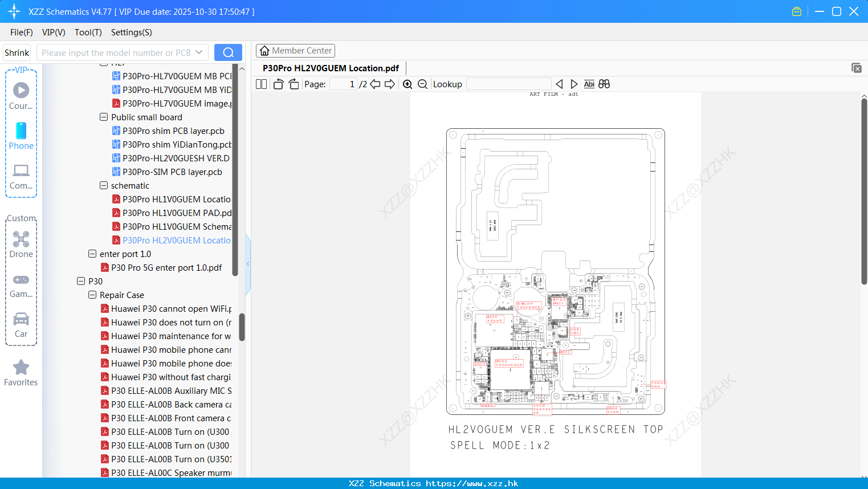Open P30Pro HL1V0GUEM Schematic pdf
868x489 pixels.
tap(172, 226)
